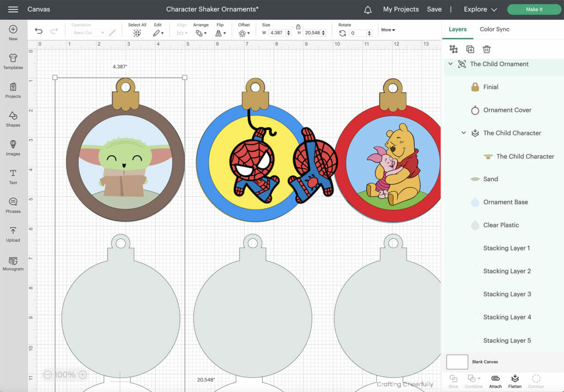Click Save in the top bar
The height and width of the screenshot is (392, 564).
click(434, 9)
